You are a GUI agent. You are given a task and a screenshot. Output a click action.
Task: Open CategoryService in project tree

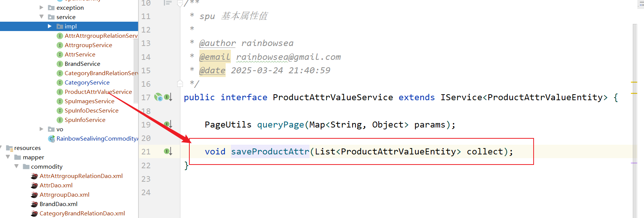[87, 83]
